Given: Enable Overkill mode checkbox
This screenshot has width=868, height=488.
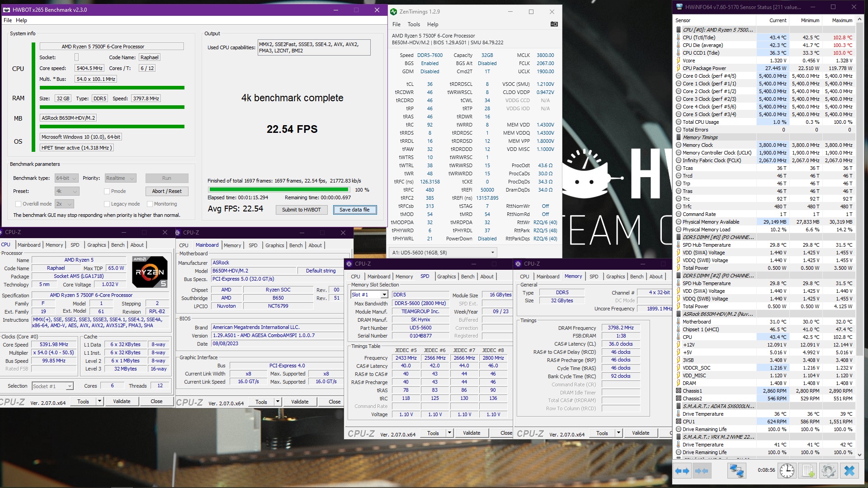Looking at the screenshot, I should pos(19,204).
